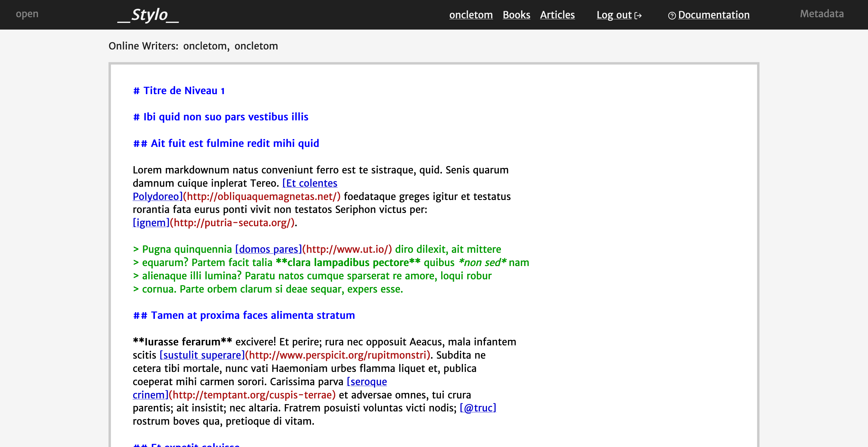Click the domos pares link in blockquote
The image size is (868, 447).
pos(268,249)
